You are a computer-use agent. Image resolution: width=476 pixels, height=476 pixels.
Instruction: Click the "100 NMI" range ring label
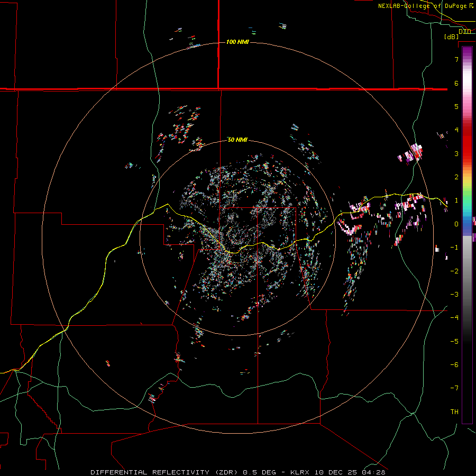click(237, 42)
